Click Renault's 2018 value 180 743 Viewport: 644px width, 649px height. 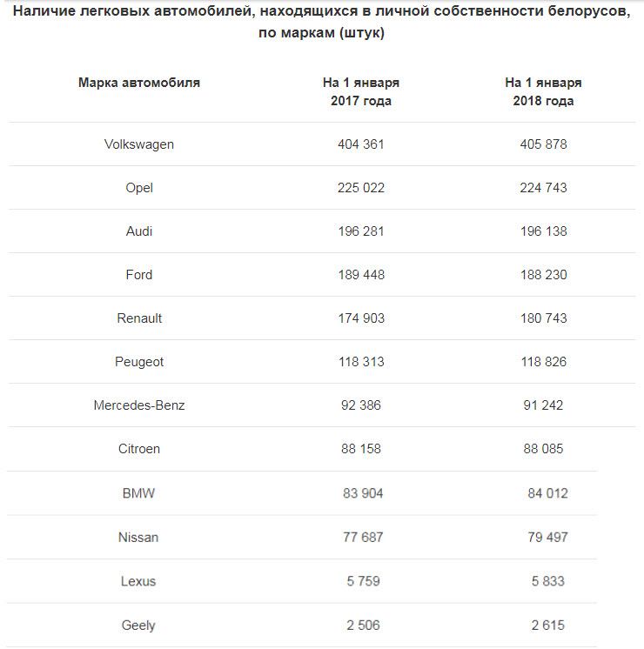pos(543,318)
